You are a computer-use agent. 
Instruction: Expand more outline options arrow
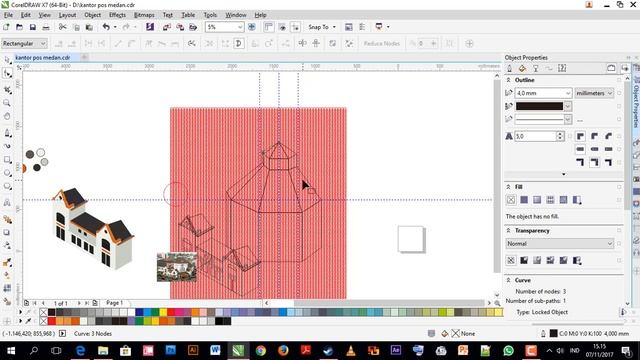[x=564, y=174]
